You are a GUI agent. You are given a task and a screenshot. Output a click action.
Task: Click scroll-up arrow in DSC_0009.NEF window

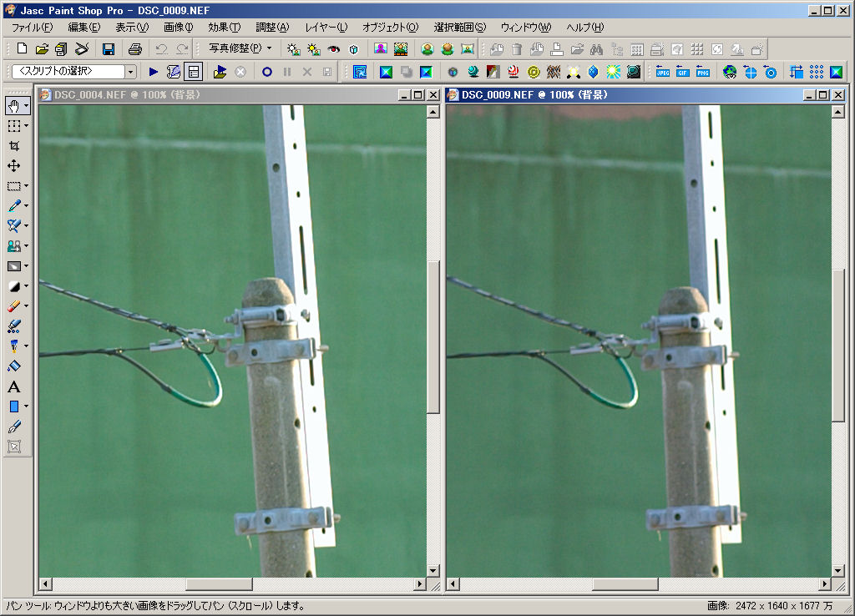point(838,112)
